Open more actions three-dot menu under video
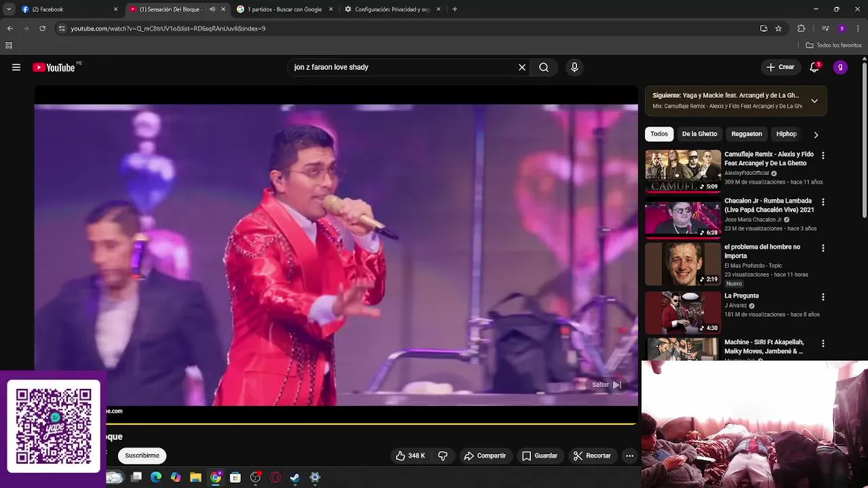This screenshot has height=488, width=868. click(629, 455)
